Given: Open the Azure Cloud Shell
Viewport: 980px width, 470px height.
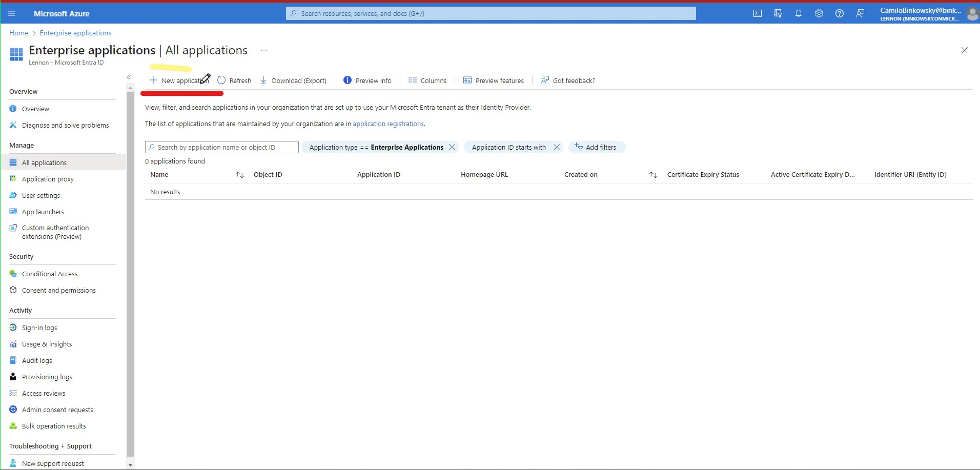Looking at the screenshot, I should [758, 13].
